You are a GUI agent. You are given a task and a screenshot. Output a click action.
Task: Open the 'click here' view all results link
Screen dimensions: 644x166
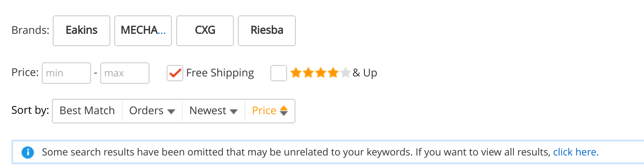click(576, 152)
